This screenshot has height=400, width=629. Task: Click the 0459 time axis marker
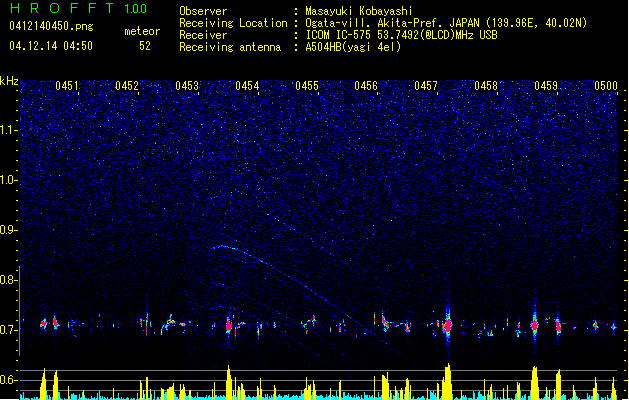(x=546, y=86)
